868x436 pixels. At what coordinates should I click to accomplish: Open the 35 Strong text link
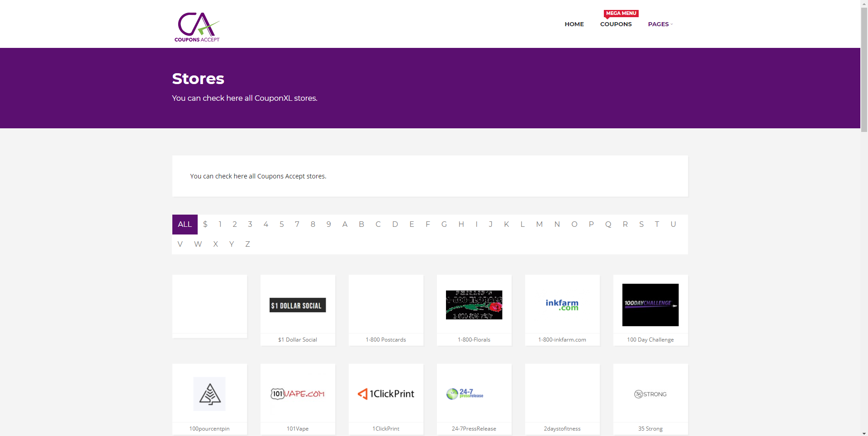(650, 429)
